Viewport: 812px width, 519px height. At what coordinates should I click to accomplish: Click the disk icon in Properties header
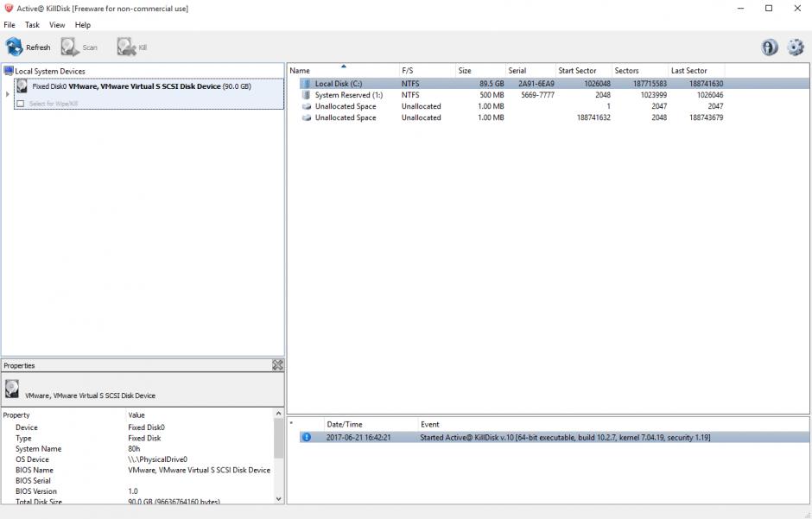(x=12, y=389)
